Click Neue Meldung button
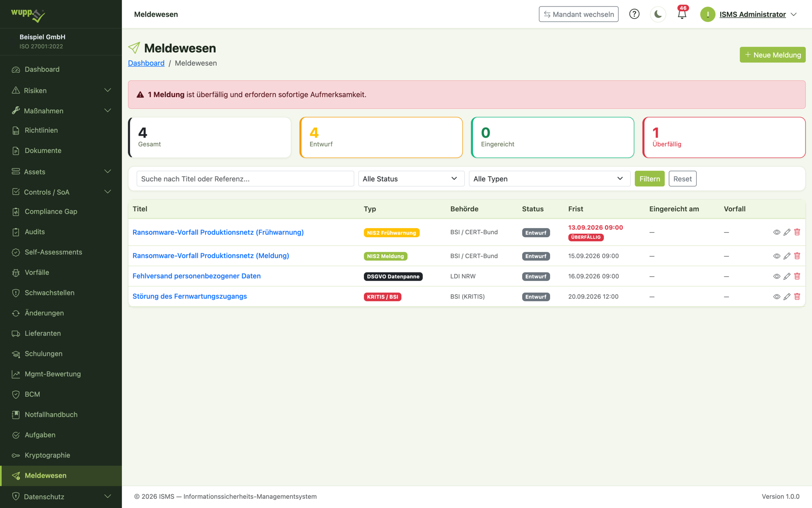This screenshot has height=508, width=812. (x=772, y=55)
